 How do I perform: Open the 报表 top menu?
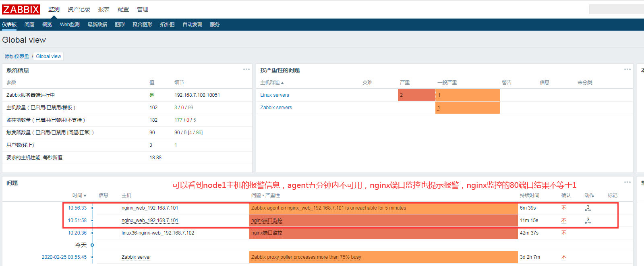pyautogui.click(x=104, y=9)
